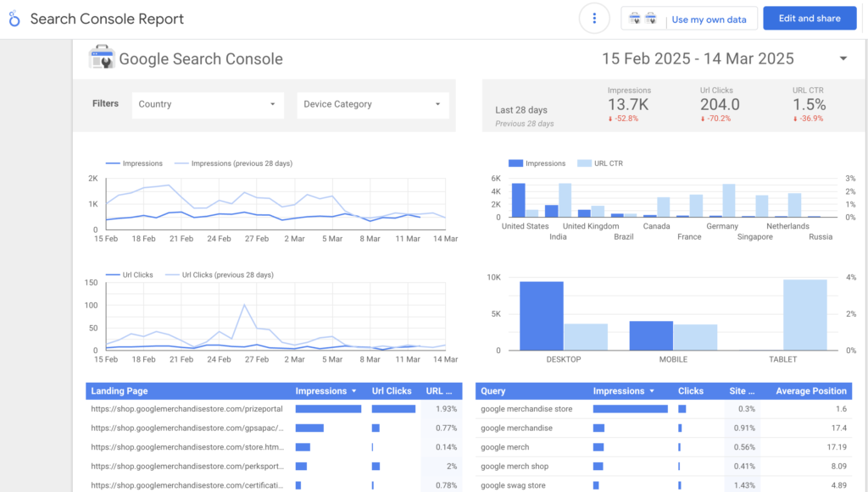The height and width of the screenshot is (492, 868).
Task: Open the Country filter dropdown
Action: [x=208, y=104]
